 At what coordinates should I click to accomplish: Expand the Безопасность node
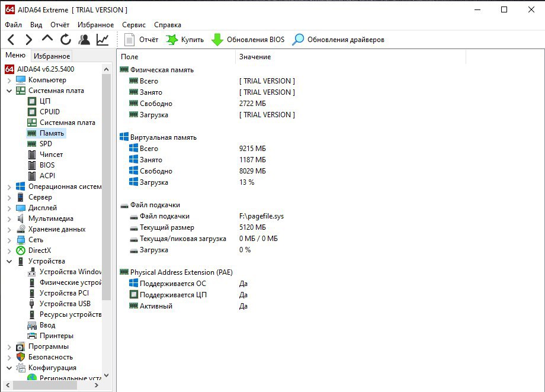point(9,358)
